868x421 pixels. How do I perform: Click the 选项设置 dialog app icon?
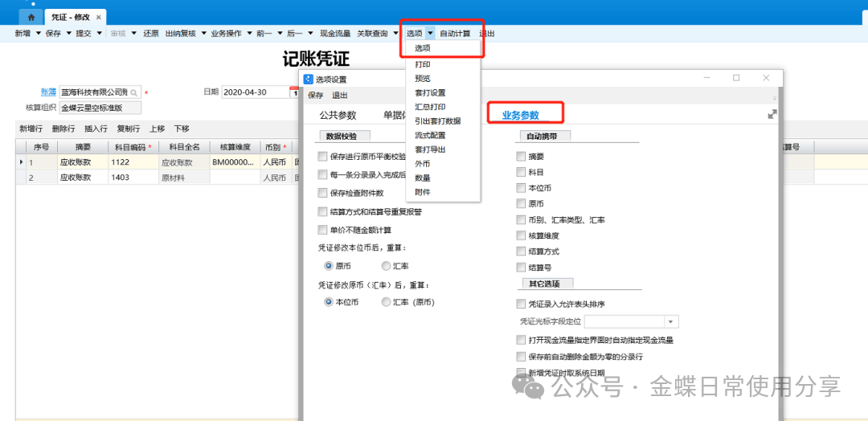coord(308,79)
